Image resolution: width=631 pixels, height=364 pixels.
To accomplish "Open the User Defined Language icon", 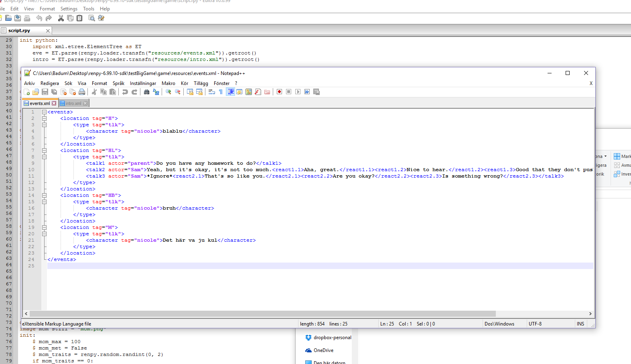I will pyautogui.click(x=239, y=92).
